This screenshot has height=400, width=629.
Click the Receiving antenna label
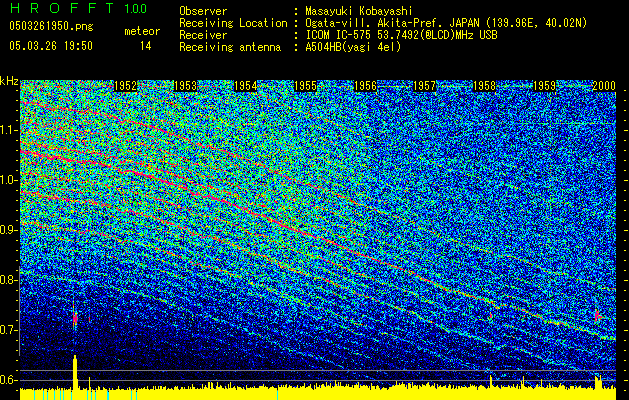click(230, 47)
